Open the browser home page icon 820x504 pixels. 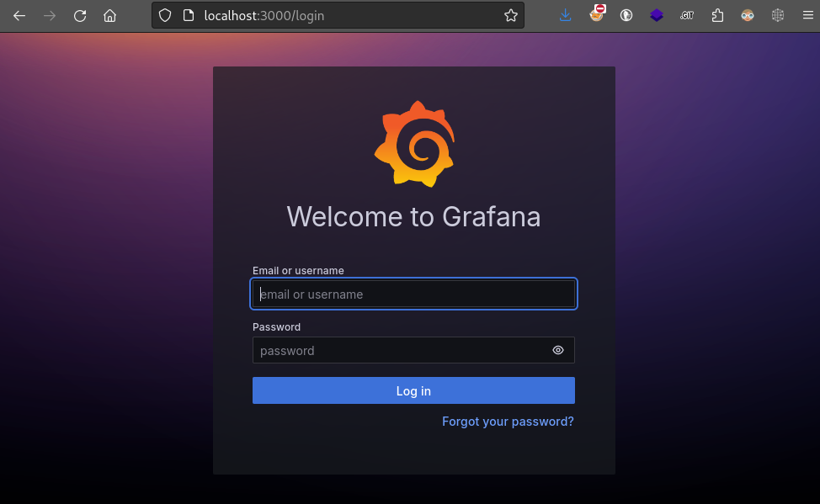pyautogui.click(x=109, y=16)
